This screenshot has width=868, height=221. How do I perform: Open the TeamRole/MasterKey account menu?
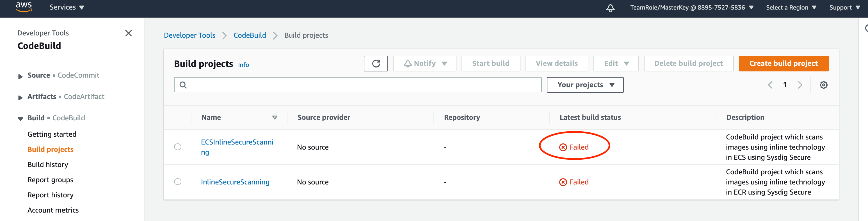691,7
